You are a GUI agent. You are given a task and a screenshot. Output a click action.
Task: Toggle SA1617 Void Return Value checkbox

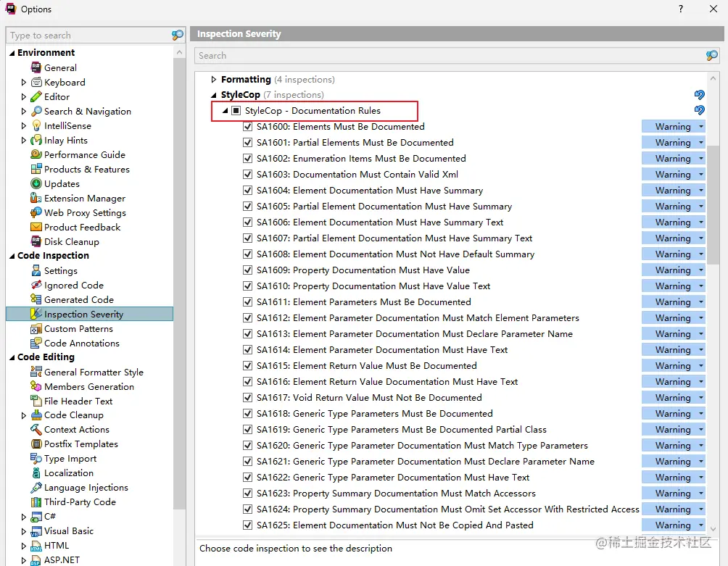pos(247,397)
